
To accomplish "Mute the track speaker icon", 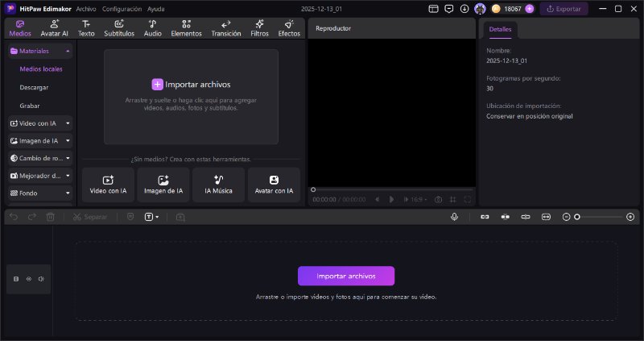I will (41, 279).
